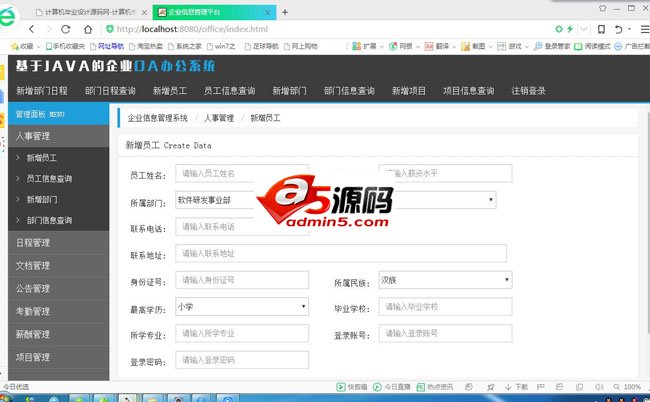Open the 最高学历 dropdown showing 小学
Screen dimensions: 650x402
click(x=242, y=307)
